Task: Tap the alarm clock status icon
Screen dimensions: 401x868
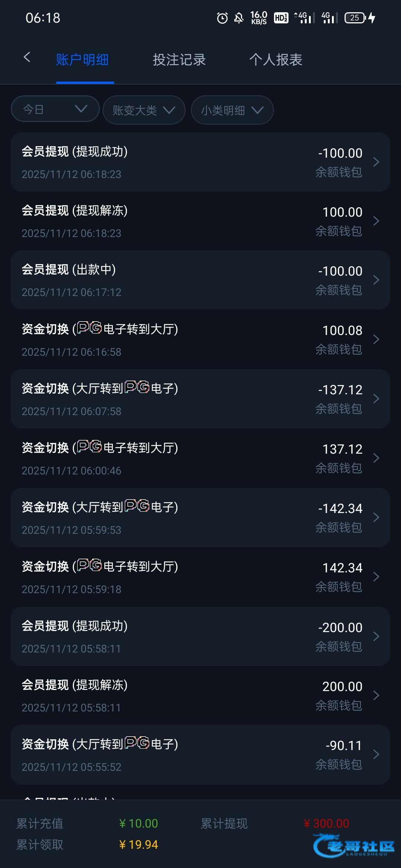Action: pyautogui.click(x=222, y=18)
